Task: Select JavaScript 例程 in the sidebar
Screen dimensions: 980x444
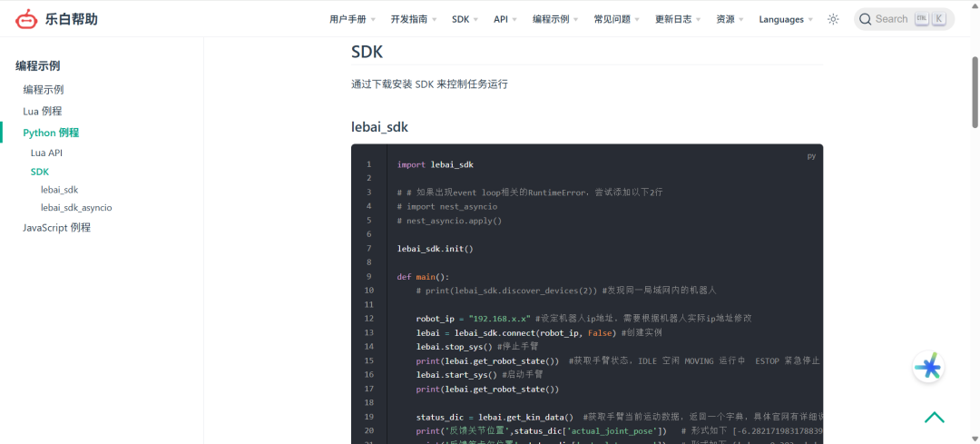Action: (56, 227)
